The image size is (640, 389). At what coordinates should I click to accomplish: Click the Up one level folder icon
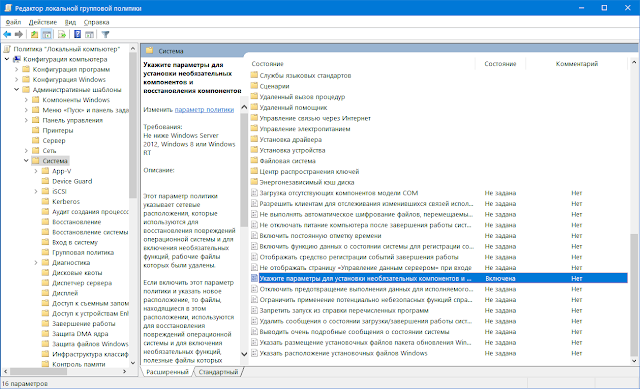35,34
